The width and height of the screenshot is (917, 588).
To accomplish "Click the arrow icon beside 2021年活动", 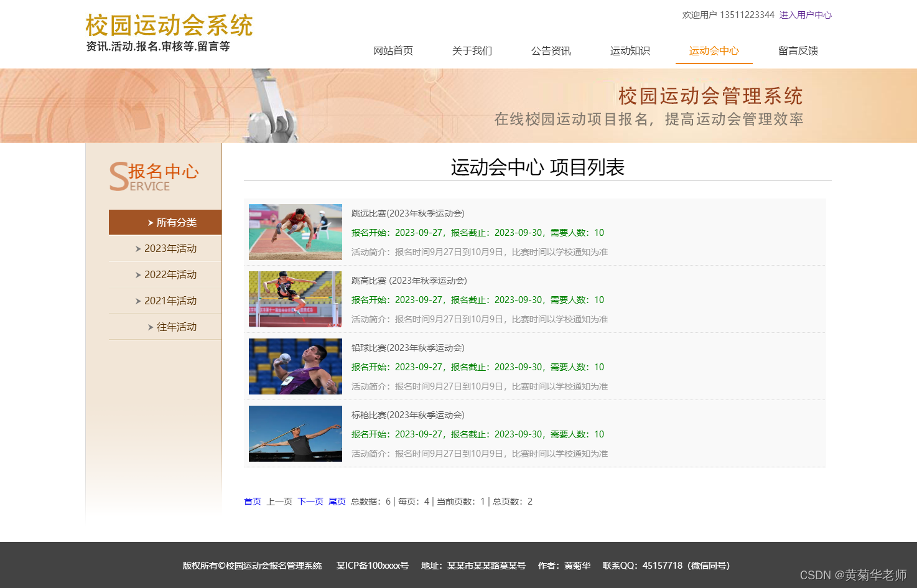I will pos(138,301).
